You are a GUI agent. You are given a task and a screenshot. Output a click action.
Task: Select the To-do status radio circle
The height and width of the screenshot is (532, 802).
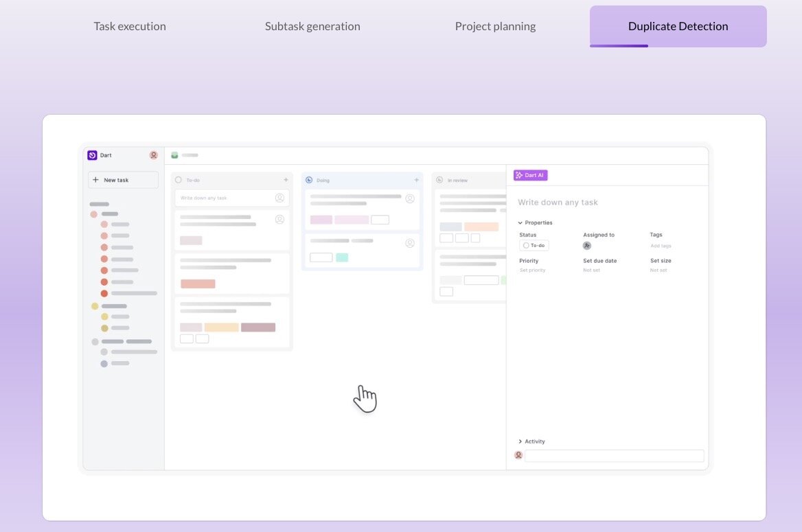tap(527, 245)
